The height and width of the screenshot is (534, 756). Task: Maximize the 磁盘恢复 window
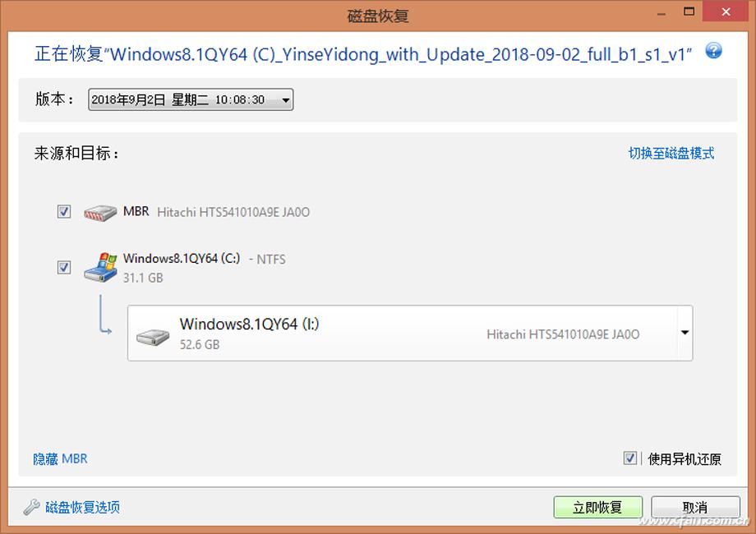coord(689,12)
